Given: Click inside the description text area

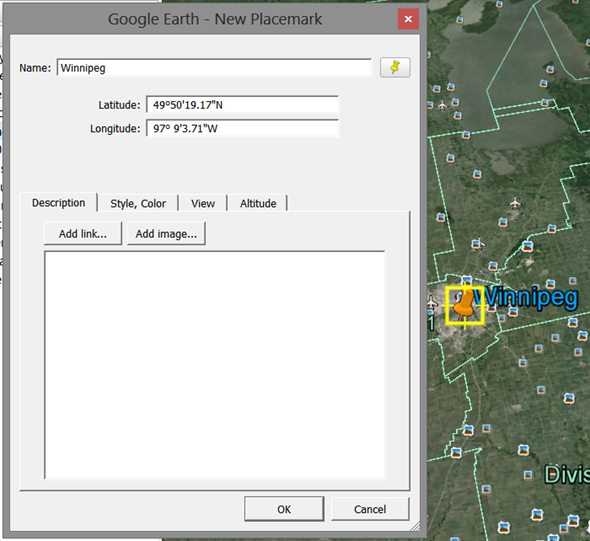Looking at the screenshot, I should pos(214,365).
